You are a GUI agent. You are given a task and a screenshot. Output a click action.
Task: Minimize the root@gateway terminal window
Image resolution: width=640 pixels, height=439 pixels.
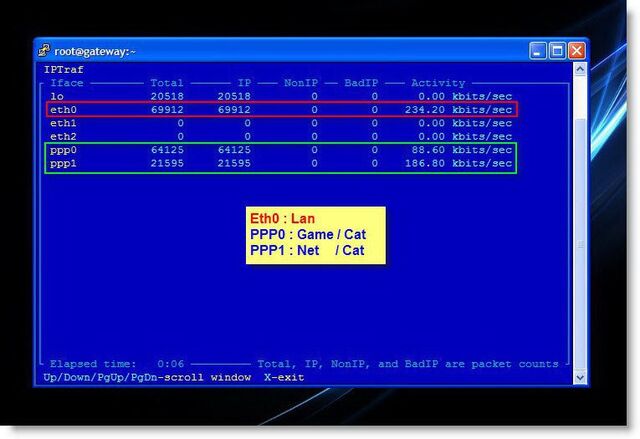coord(538,51)
